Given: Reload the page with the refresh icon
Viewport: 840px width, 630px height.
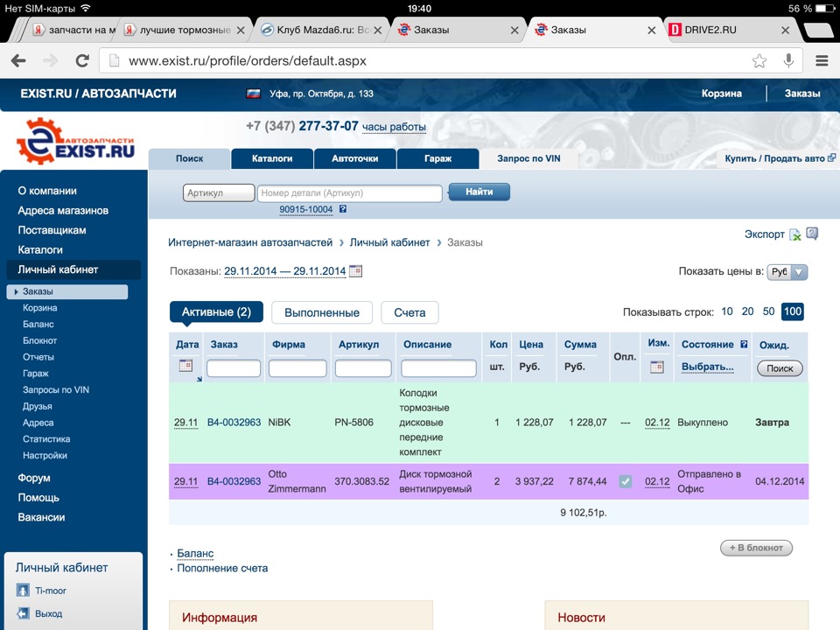Looking at the screenshot, I should [x=82, y=60].
